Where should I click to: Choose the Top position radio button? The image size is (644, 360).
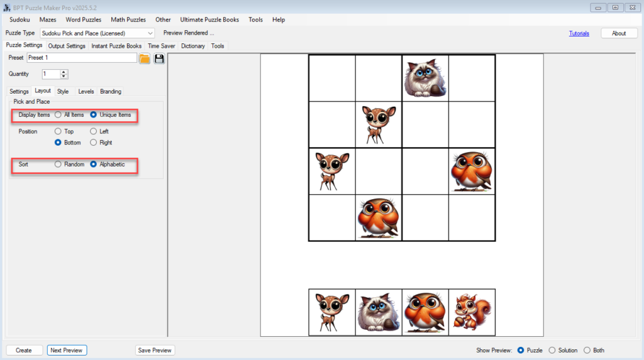click(x=58, y=131)
